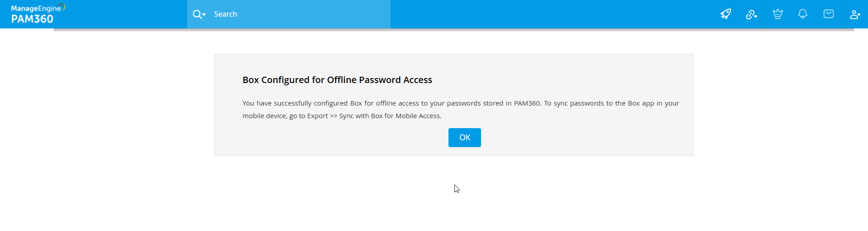The height and width of the screenshot is (231, 868).
Task: Expand search options dropdown arrow
Action: (x=204, y=15)
